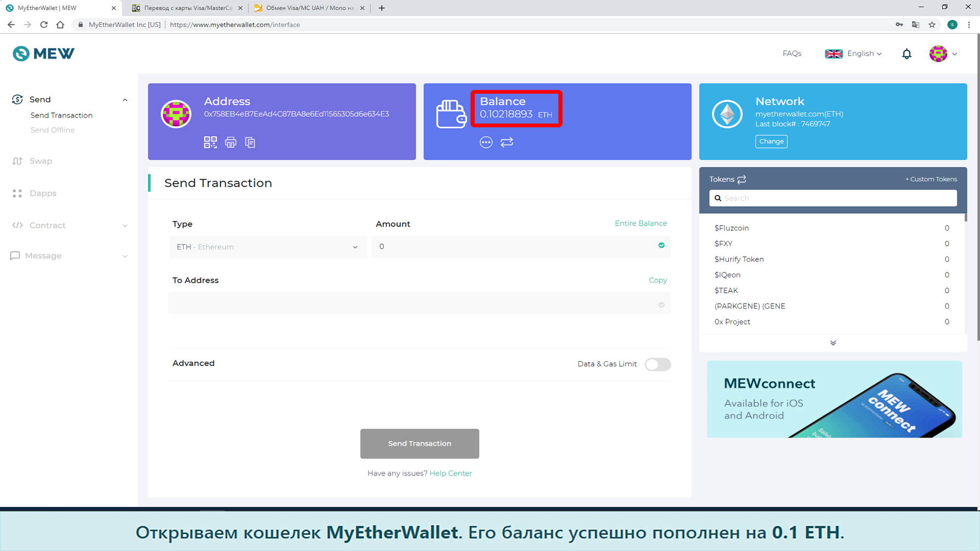Select the $FXY token row
The width and height of the screenshot is (980, 551).
(x=831, y=244)
